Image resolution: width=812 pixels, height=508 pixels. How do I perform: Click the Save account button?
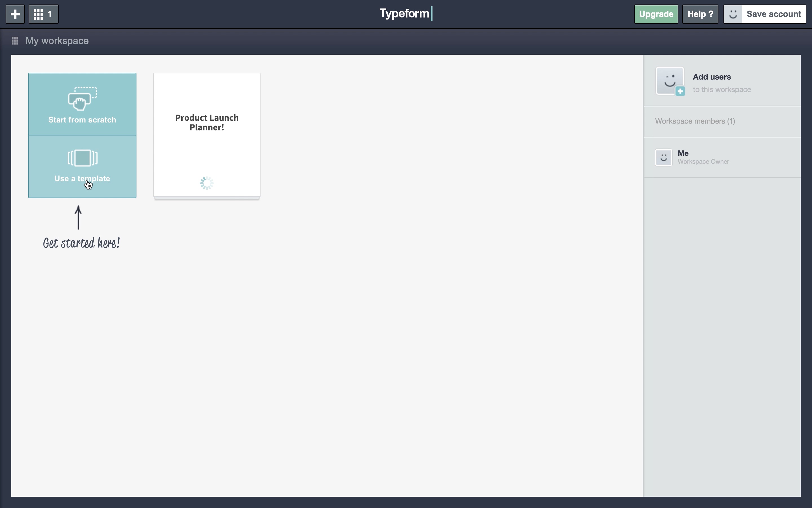(x=774, y=14)
